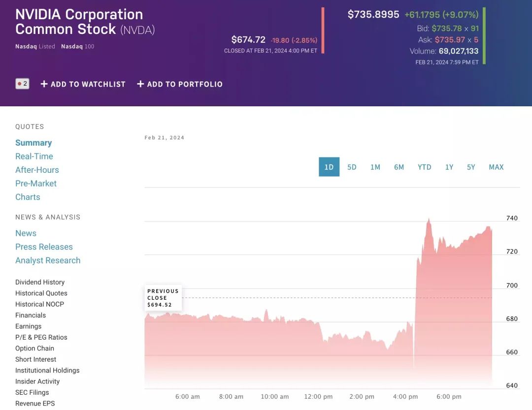
Task: Go to Pre-Market quotes
Action: 36,183
